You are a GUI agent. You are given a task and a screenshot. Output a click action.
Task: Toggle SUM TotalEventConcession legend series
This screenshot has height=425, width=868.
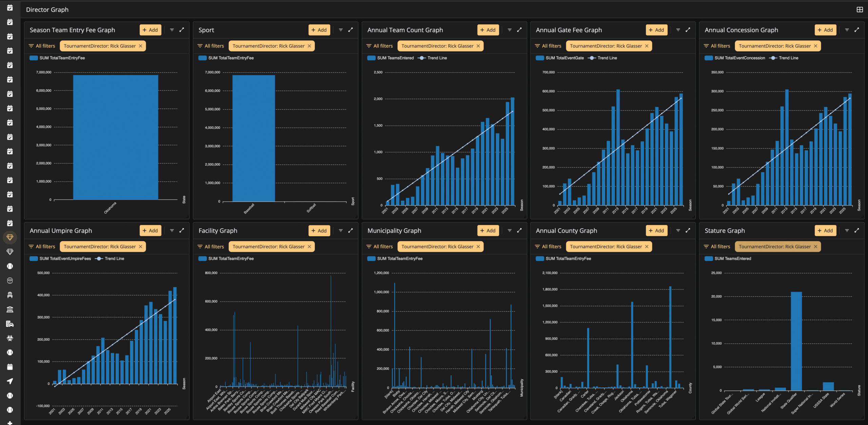(x=735, y=58)
